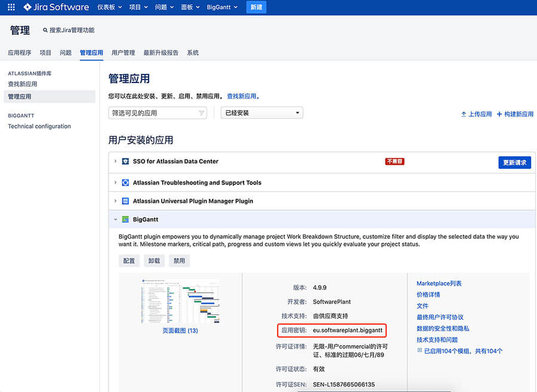Click the expand icon by 已启用104个模组

click(x=419, y=350)
